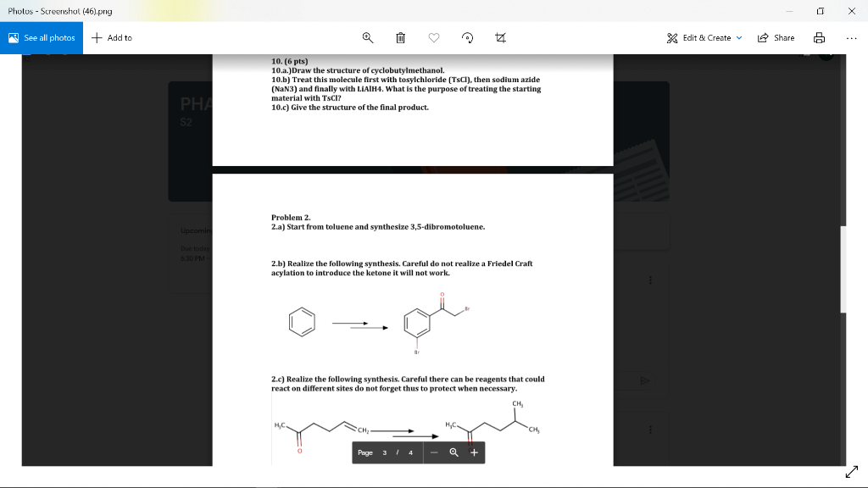The width and height of the screenshot is (868, 488).
Task: Enter fullscreen via the diagonal arrow icon
Action: tap(852, 472)
